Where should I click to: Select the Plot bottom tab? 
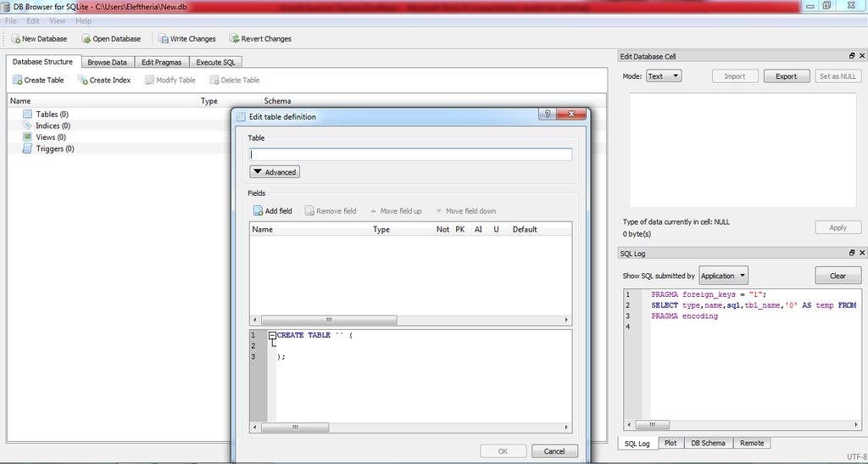[x=671, y=443]
